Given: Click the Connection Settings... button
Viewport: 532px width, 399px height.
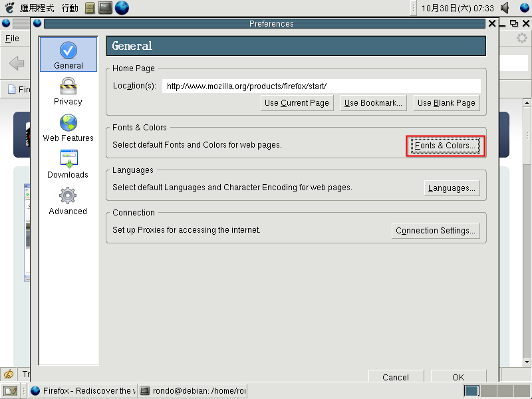Looking at the screenshot, I should [x=436, y=231].
